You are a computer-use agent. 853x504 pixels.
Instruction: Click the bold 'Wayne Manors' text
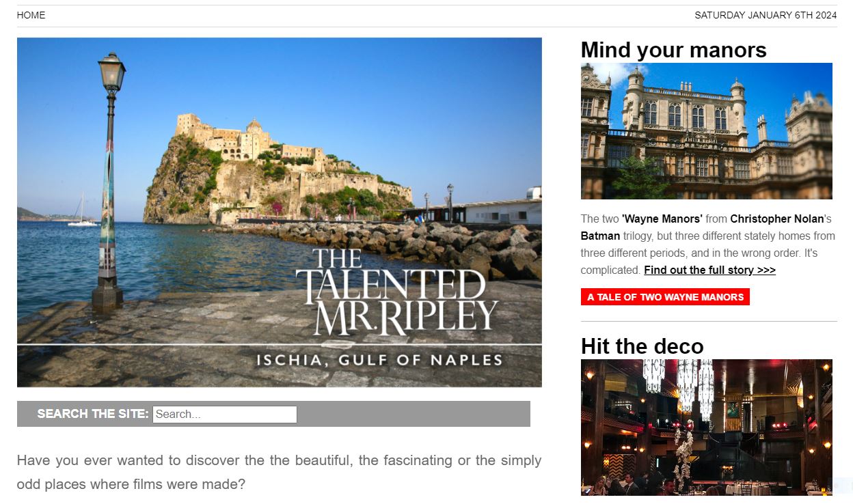(x=662, y=219)
